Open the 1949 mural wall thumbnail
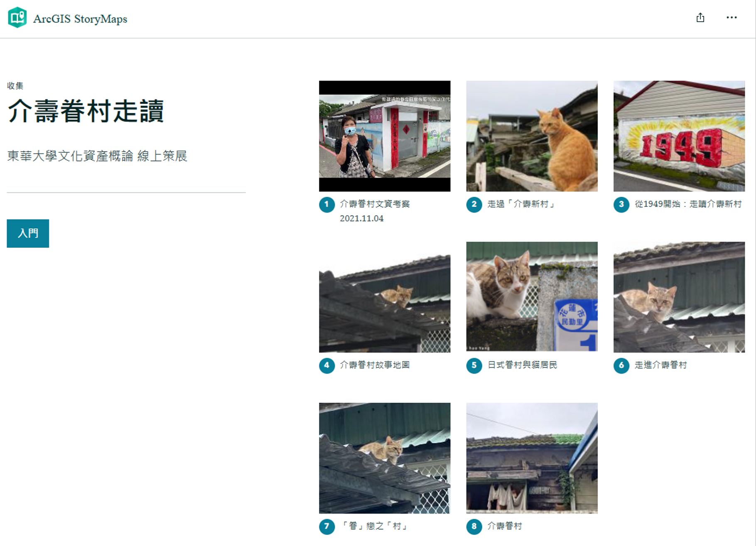 pyautogui.click(x=679, y=136)
